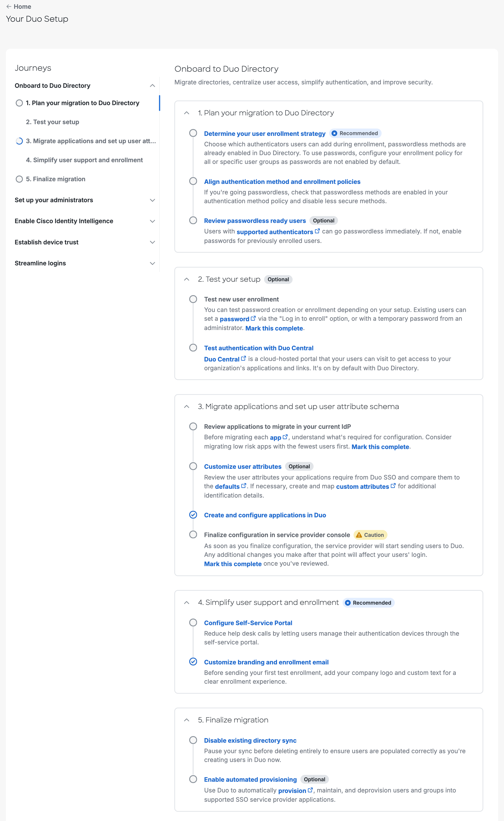Select 4. Simplify user support and enrollment in sidebar

[84, 160]
